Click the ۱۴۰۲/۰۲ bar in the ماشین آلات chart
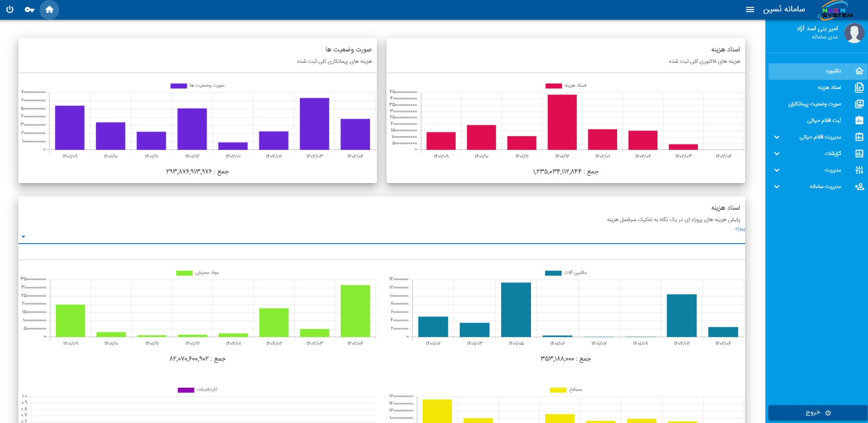This screenshot has width=868, height=423. pyautogui.click(x=682, y=316)
